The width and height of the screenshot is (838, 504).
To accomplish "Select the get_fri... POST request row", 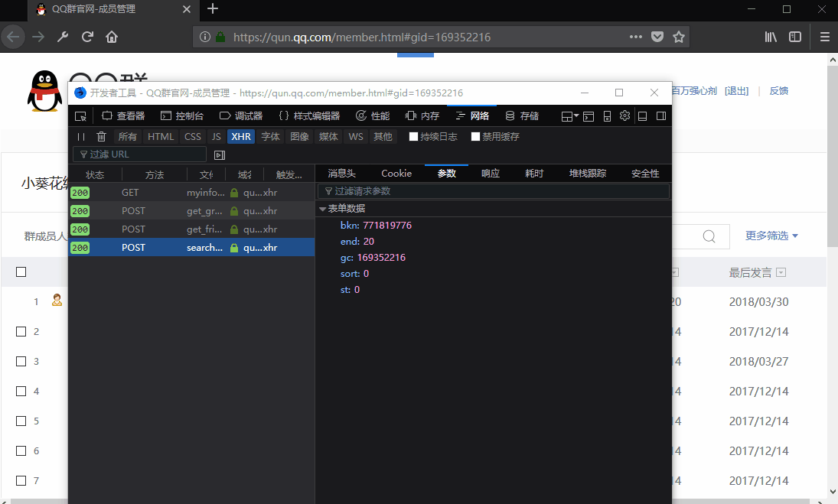I will coord(191,229).
